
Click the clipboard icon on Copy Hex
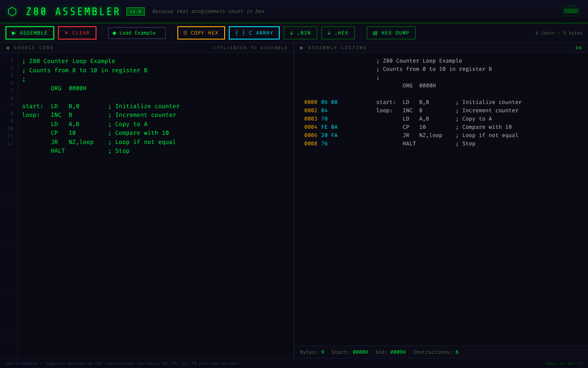(x=185, y=33)
